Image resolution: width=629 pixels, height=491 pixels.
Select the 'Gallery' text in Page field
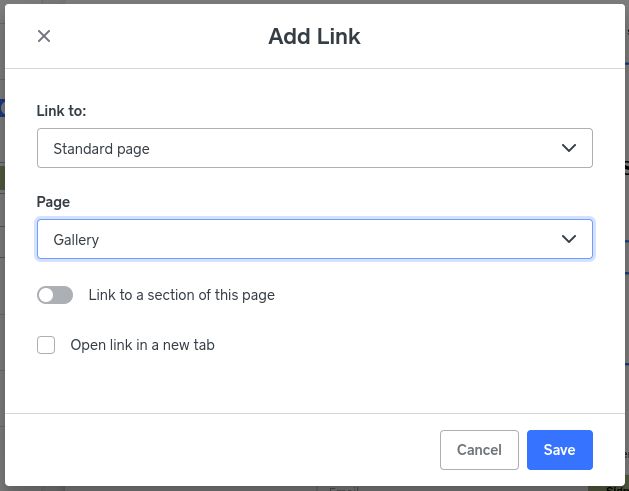point(76,240)
